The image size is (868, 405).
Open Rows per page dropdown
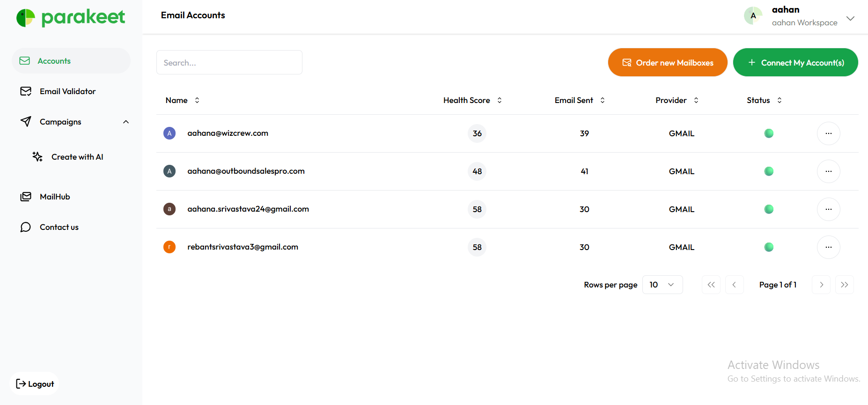coord(662,285)
